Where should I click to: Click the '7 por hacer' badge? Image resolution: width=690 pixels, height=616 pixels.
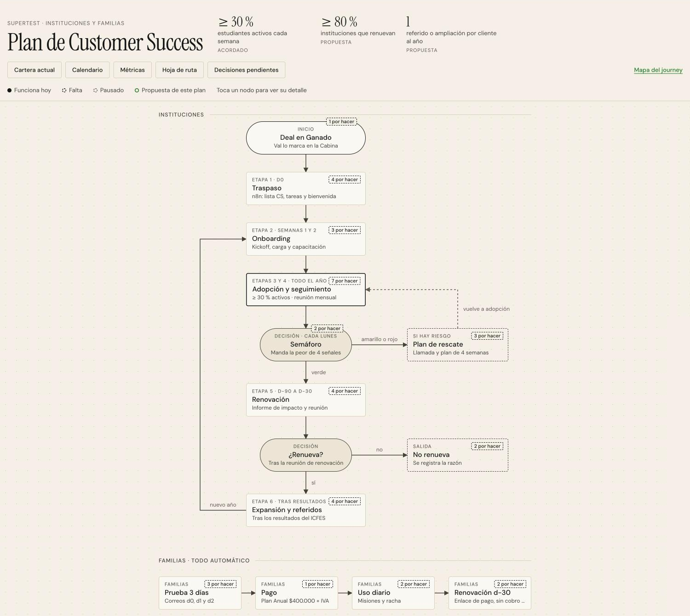click(345, 281)
